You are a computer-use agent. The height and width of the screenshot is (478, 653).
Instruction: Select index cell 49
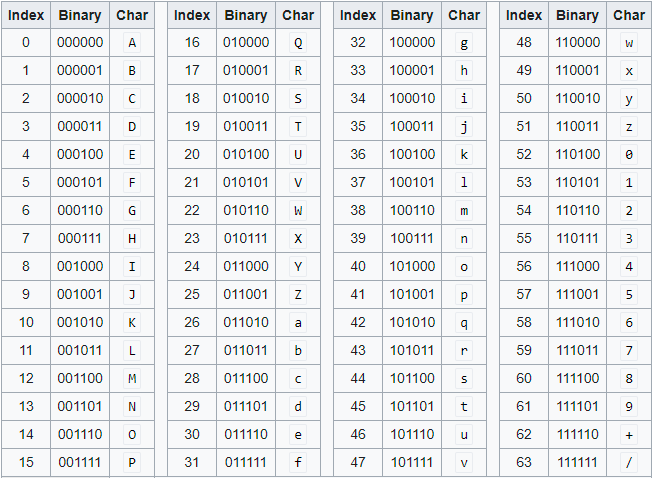point(524,70)
